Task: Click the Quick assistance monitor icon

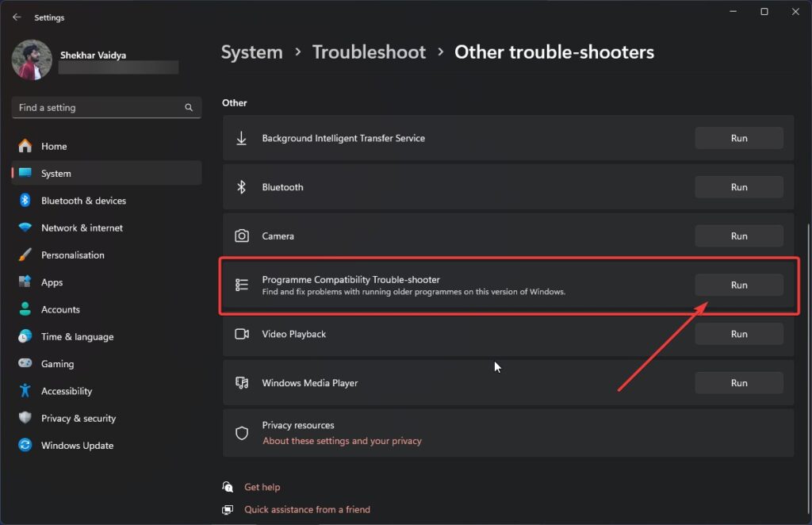Action: [228, 509]
